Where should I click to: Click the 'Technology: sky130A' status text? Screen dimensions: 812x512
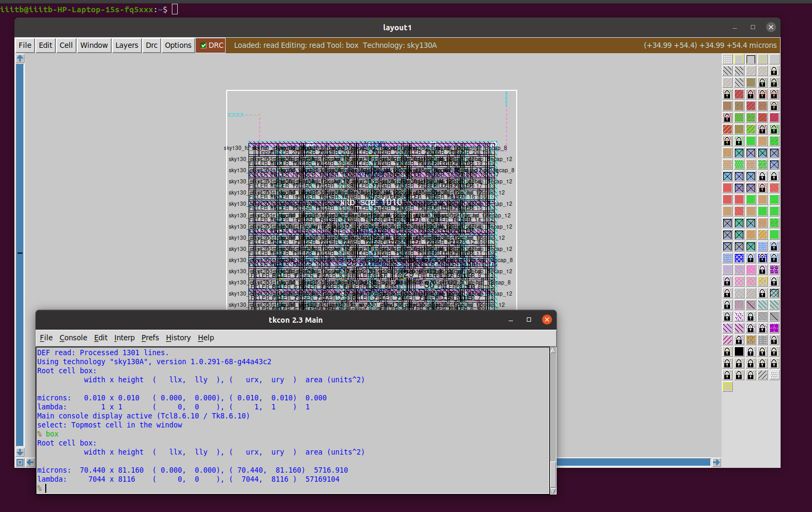pos(400,45)
